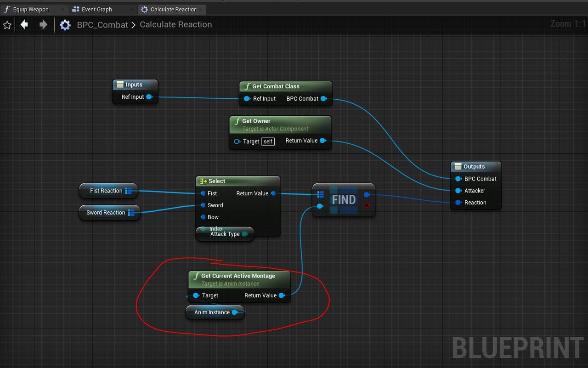Viewport: 588px width, 368px height.
Task: Click BPC_Combat in the breadcrumb
Action: 102,25
